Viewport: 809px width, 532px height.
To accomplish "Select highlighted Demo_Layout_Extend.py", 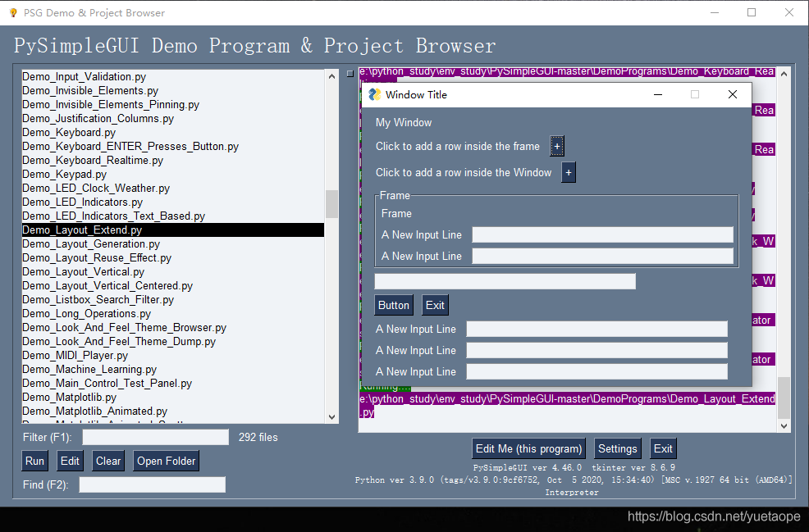I will pyautogui.click(x=173, y=230).
